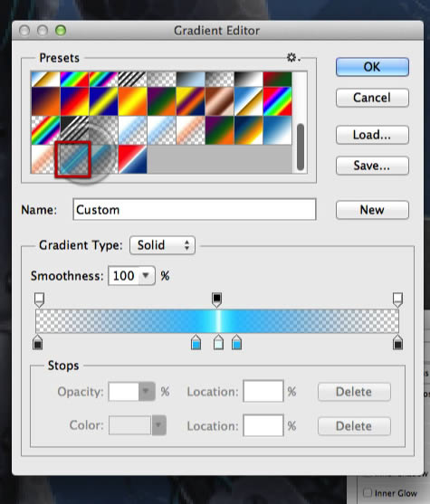The height and width of the screenshot is (504, 430).
Task: Select the light cyan middle color stop
Action: [x=219, y=342]
